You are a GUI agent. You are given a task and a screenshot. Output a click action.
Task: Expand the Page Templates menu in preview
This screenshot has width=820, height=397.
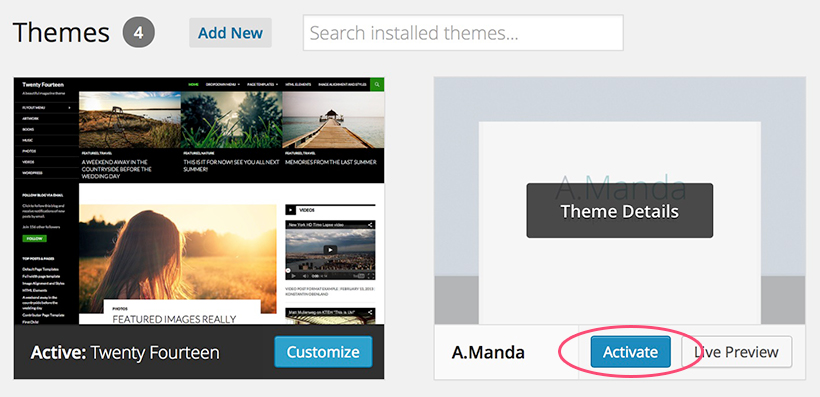[x=263, y=84]
